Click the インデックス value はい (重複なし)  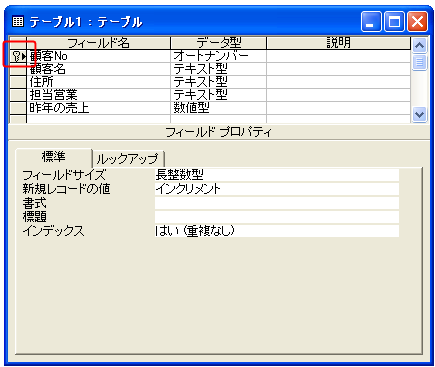(277, 231)
